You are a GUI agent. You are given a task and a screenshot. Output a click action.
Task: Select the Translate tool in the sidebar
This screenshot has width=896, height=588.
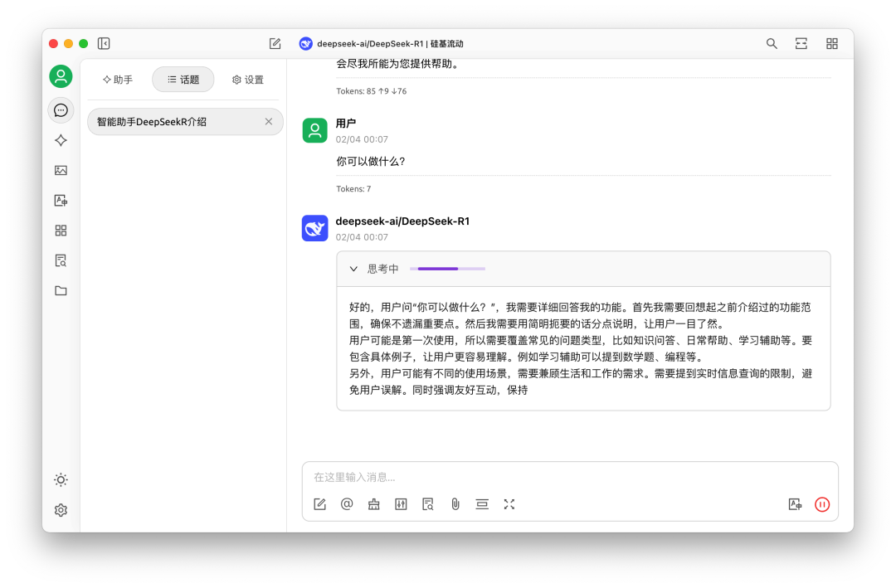coord(61,200)
